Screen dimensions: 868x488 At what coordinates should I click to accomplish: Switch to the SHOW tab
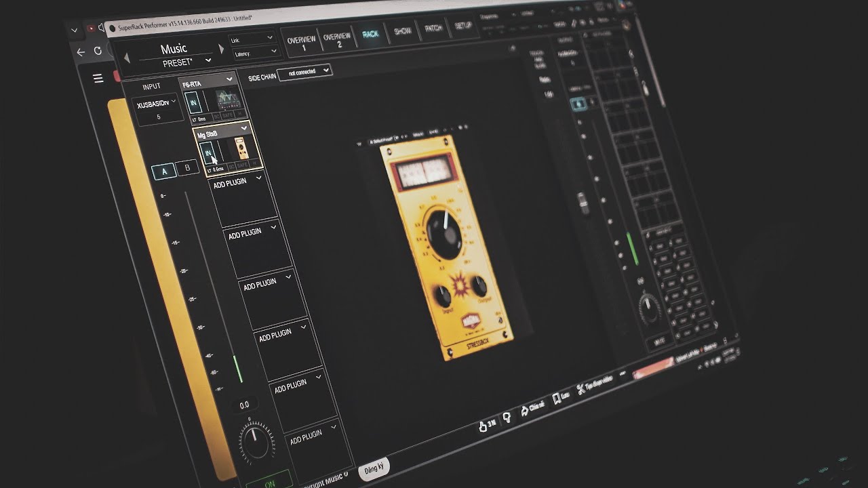click(402, 31)
